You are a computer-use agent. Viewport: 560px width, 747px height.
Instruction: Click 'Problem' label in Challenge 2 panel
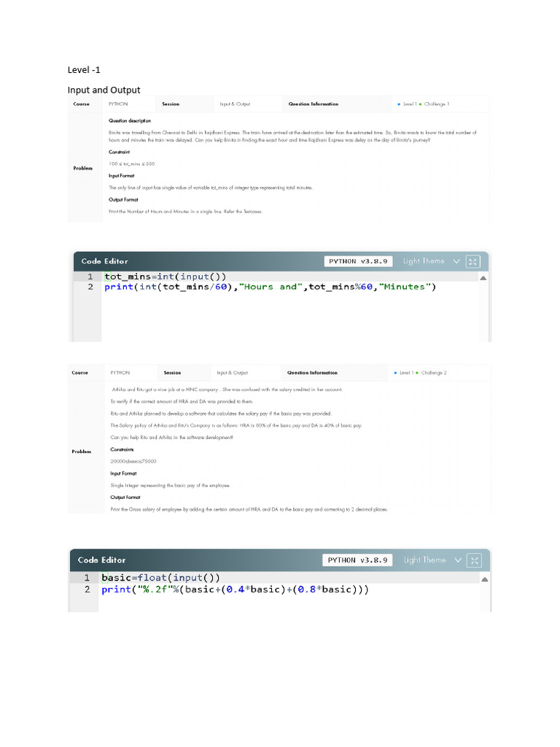pos(82,451)
